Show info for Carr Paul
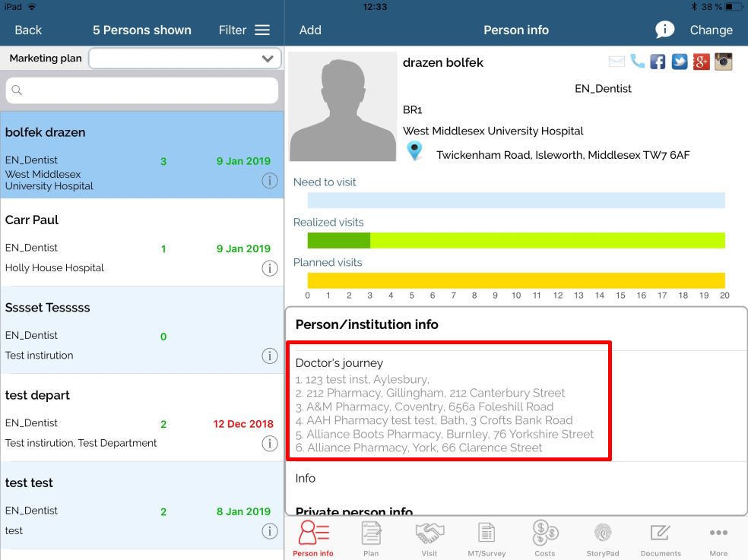 [269, 268]
